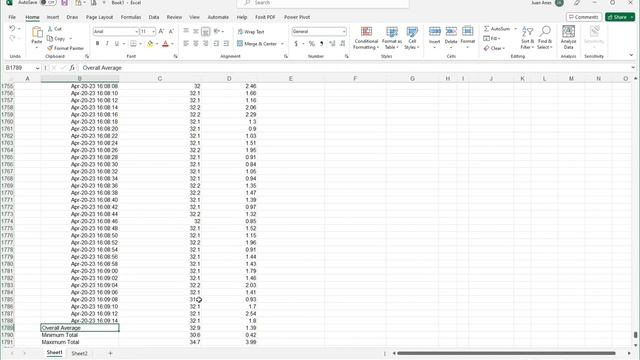Viewport: 640px width, 360px height.
Task: Open the Clear dropdown
Action: click(x=494, y=48)
